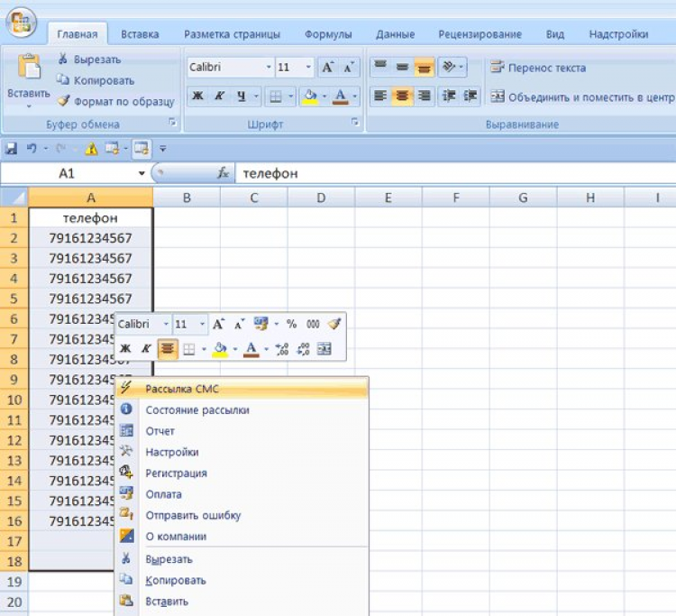
Task: Choose Настройки in context menu
Action: [x=242, y=452]
